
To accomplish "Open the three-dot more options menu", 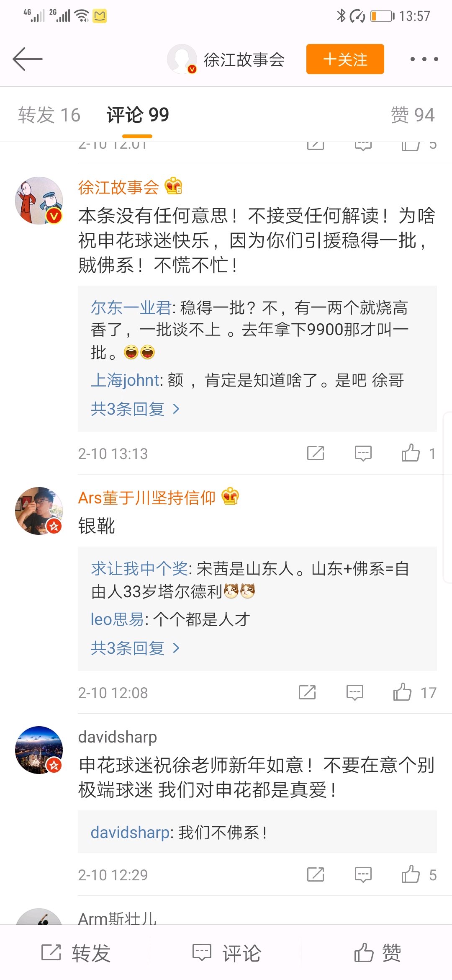I will pyautogui.click(x=424, y=59).
